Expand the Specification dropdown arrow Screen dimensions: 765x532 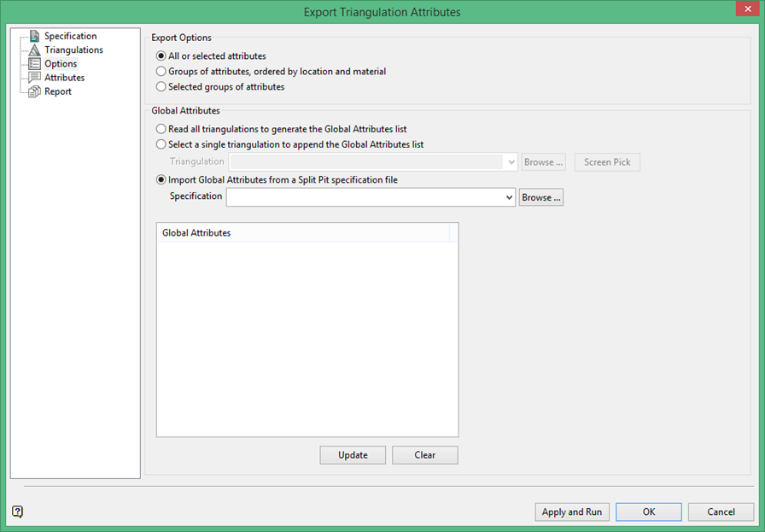pos(509,197)
